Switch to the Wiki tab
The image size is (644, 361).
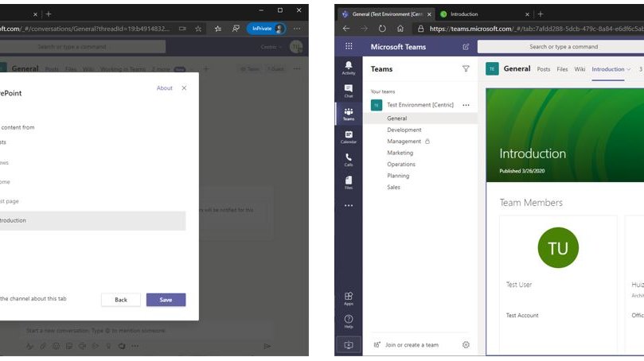pos(580,69)
